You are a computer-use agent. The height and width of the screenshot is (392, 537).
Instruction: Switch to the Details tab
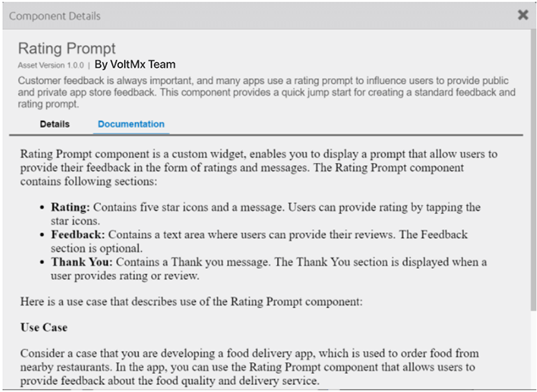tap(54, 124)
